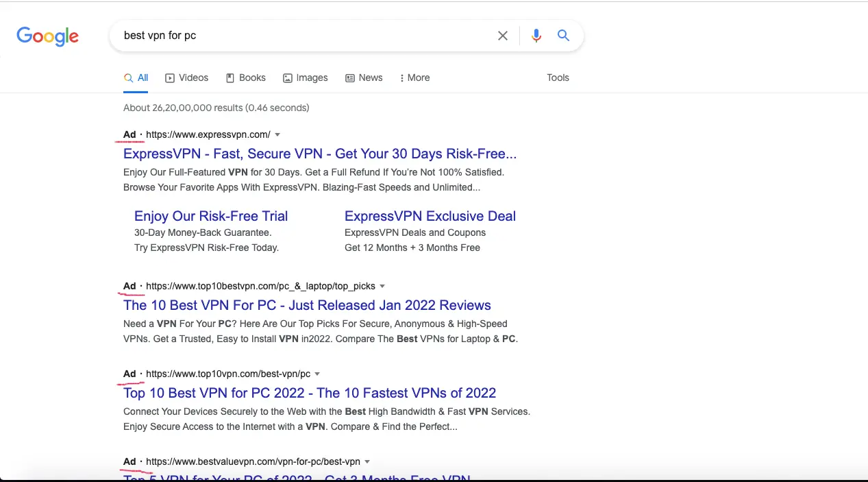Click the Google logo
The image size is (868, 482).
[x=48, y=36]
